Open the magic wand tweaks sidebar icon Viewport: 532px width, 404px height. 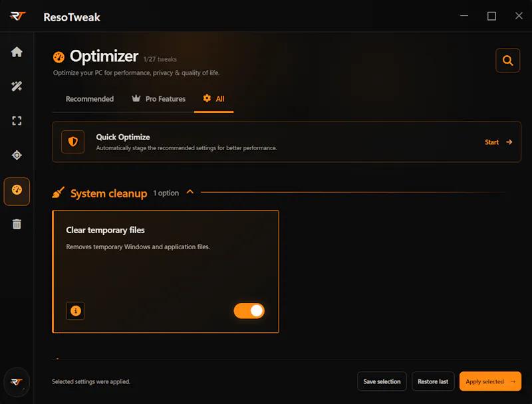tap(17, 86)
